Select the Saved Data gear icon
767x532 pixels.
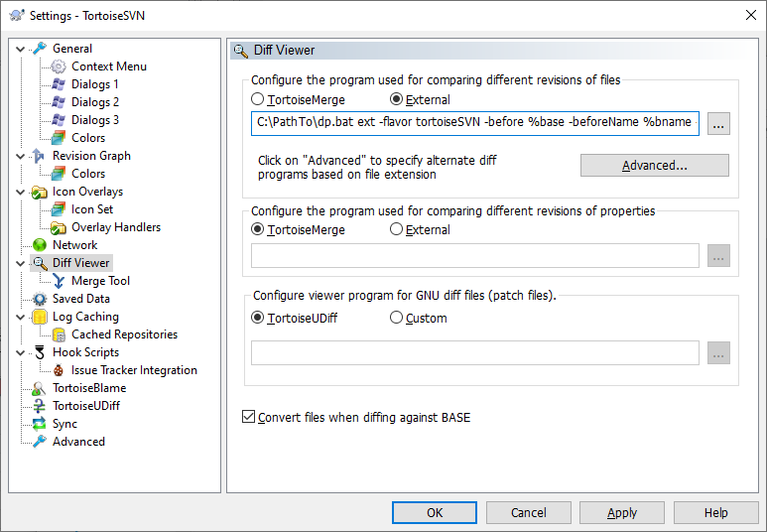coord(40,299)
